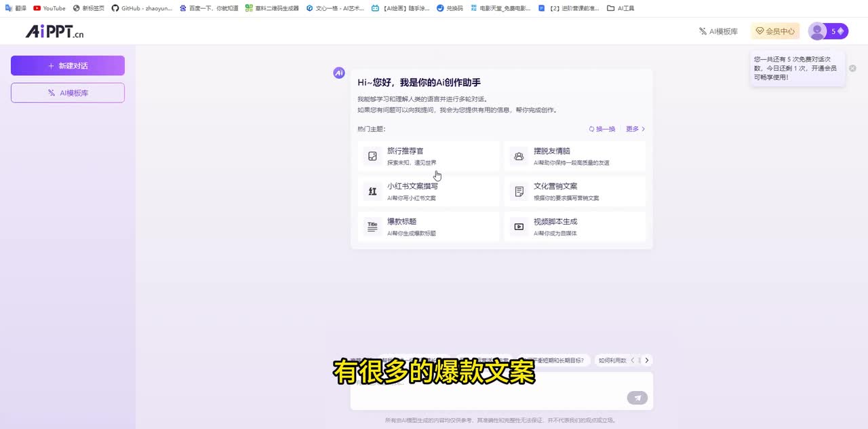This screenshot has height=429, width=868.
Task: Open the 摆脱友情脑 people icon card
Action: pos(519,156)
